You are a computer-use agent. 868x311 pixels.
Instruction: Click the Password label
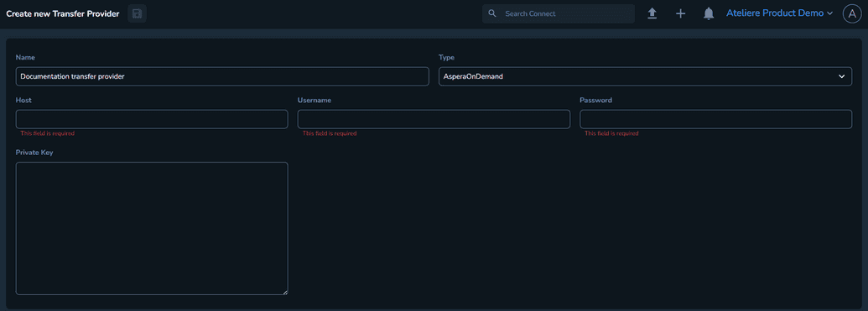[595, 100]
